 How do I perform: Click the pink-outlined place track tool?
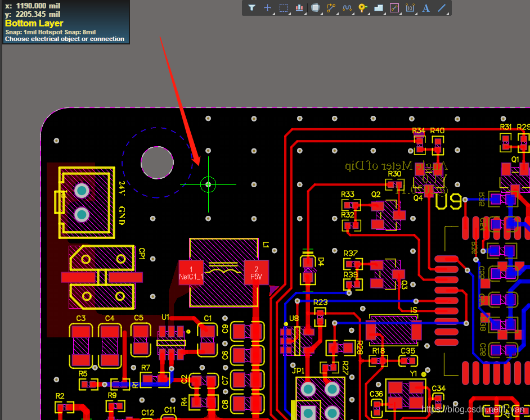(x=394, y=8)
